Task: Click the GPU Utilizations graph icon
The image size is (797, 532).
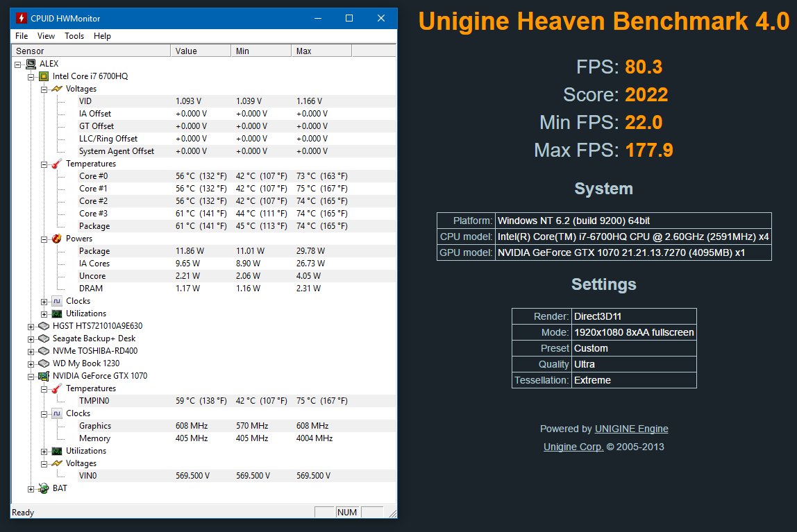Action: [57, 451]
